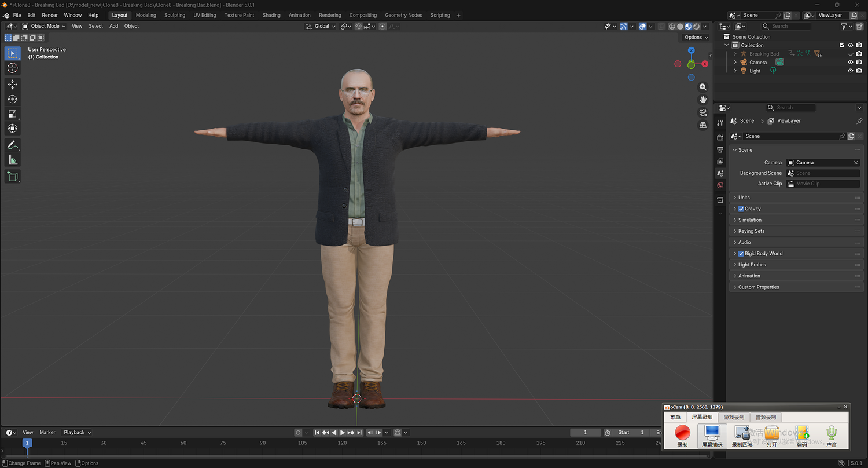The image size is (868, 468).
Task: Jump to the timeline end frame
Action: point(359,433)
